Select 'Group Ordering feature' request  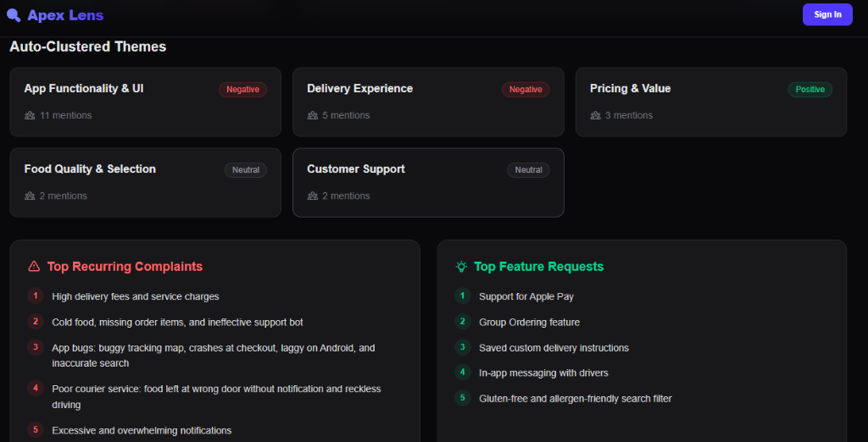(529, 322)
